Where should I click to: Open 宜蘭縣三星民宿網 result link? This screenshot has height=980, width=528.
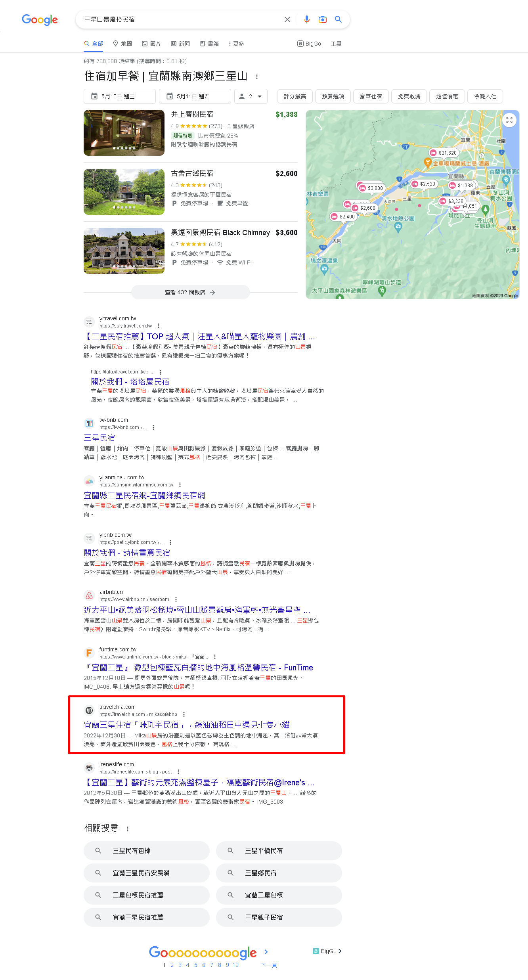(144, 496)
